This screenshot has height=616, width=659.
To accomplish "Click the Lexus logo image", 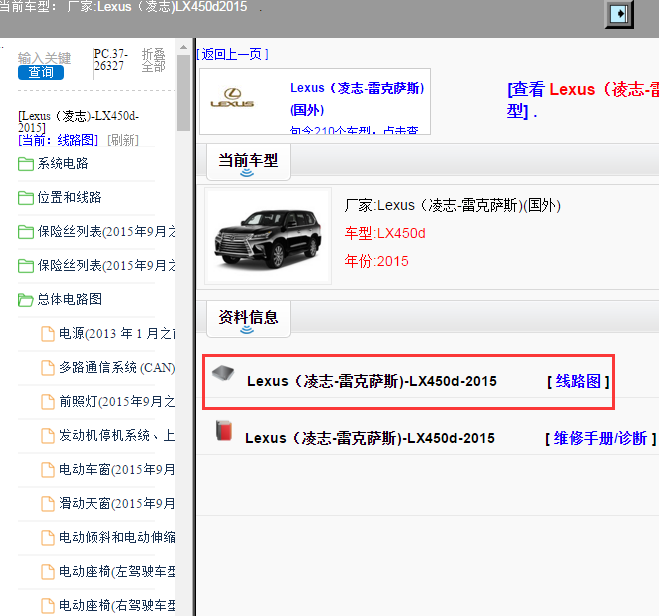I will [x=232, y=98].
